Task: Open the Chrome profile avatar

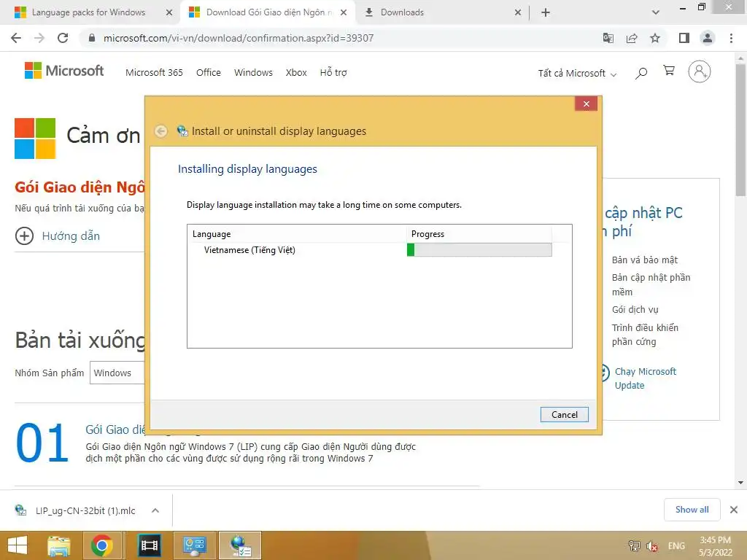Action: (x=708, y=38)
